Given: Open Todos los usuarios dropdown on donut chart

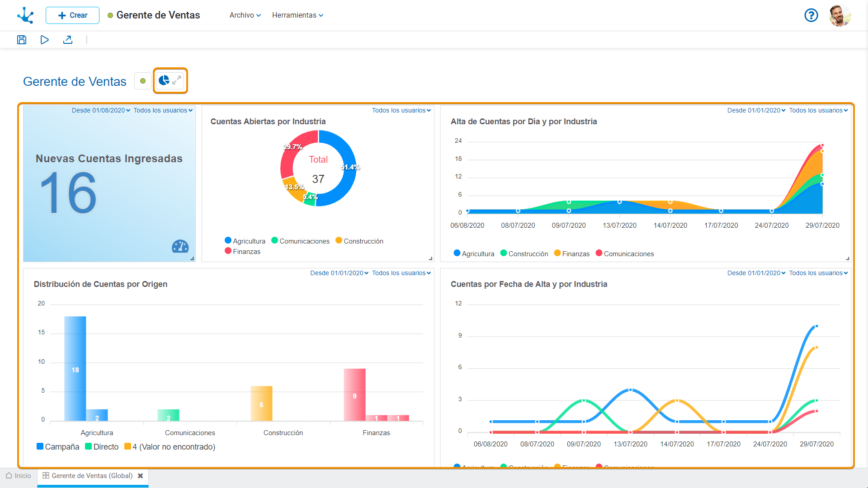Looking at the screenshot, I should click(401, 110).
